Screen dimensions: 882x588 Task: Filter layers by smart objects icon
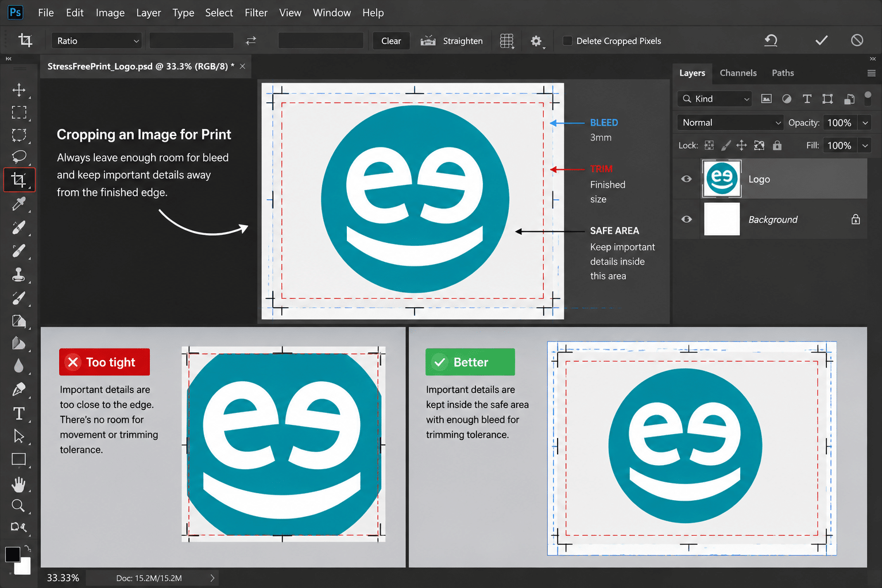[x=849, y=99]
